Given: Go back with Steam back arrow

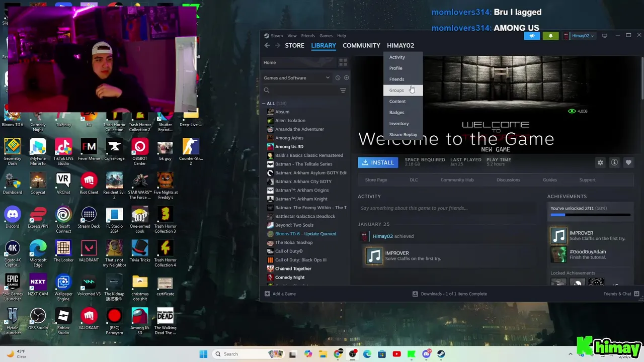Looking at the screenshot, I should point(267,45).
